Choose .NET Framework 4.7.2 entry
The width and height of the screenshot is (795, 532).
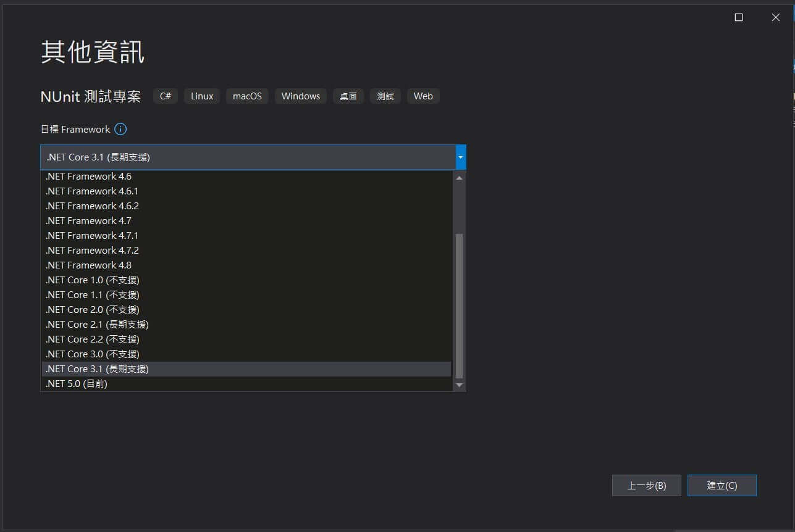click(x=246, y=251)
